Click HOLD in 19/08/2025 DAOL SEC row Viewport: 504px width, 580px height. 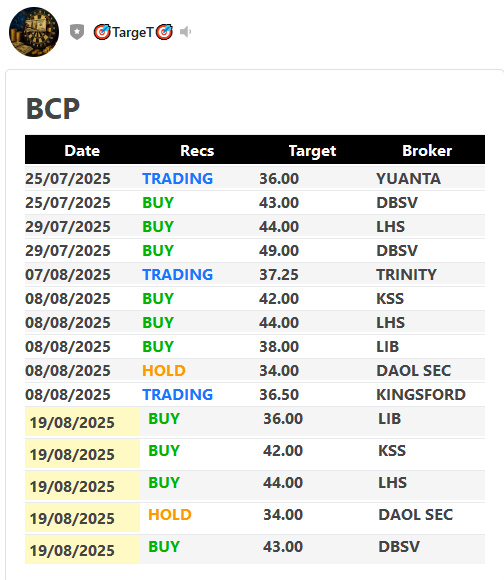tap(170, 515)
